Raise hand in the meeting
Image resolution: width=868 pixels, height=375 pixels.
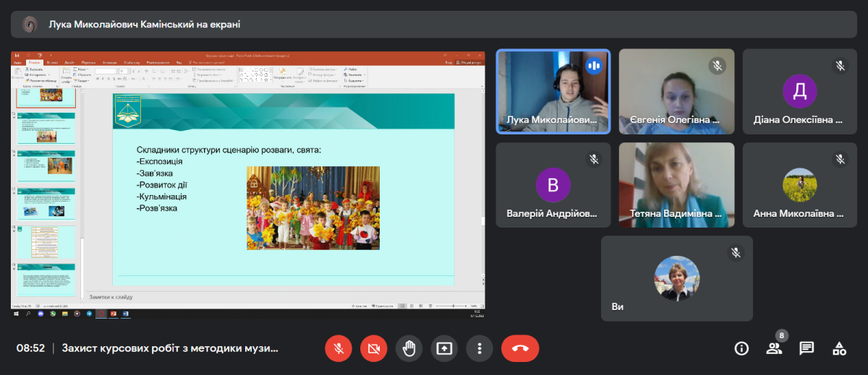(409, 348)
